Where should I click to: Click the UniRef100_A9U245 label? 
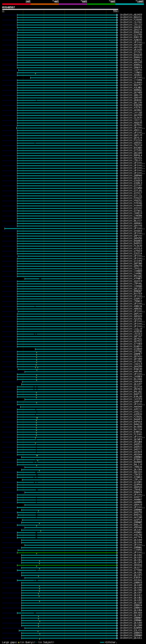click(131, 63)
